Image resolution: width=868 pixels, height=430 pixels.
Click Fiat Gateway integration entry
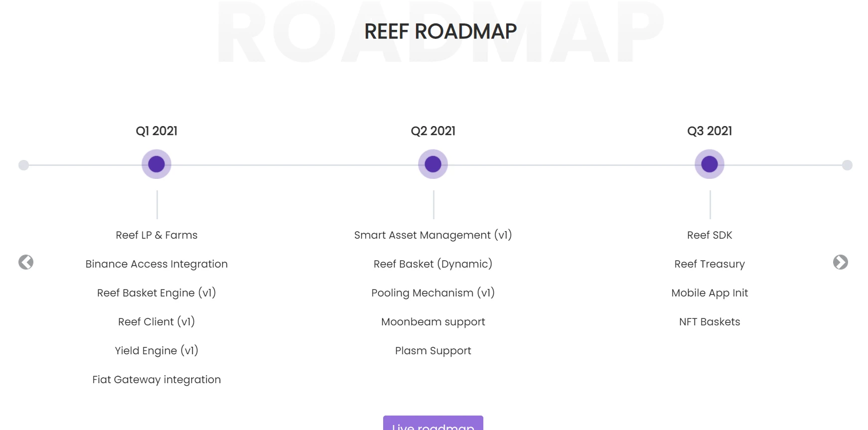click(156, 380)
